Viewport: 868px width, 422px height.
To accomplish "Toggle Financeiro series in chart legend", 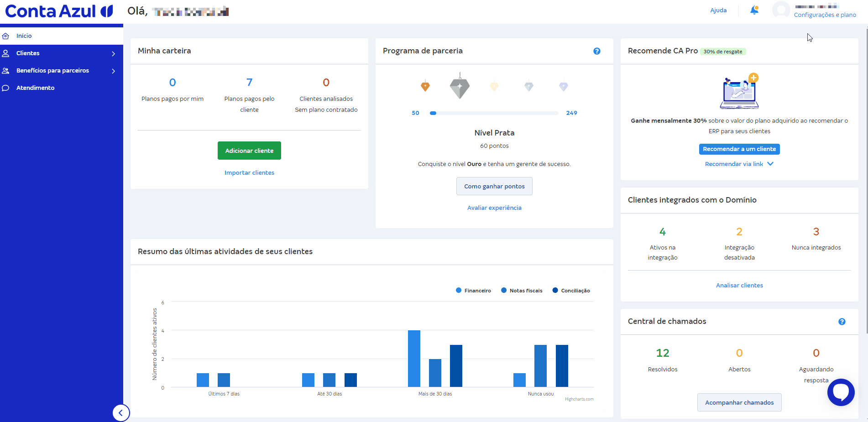I will tap(473, 291).
